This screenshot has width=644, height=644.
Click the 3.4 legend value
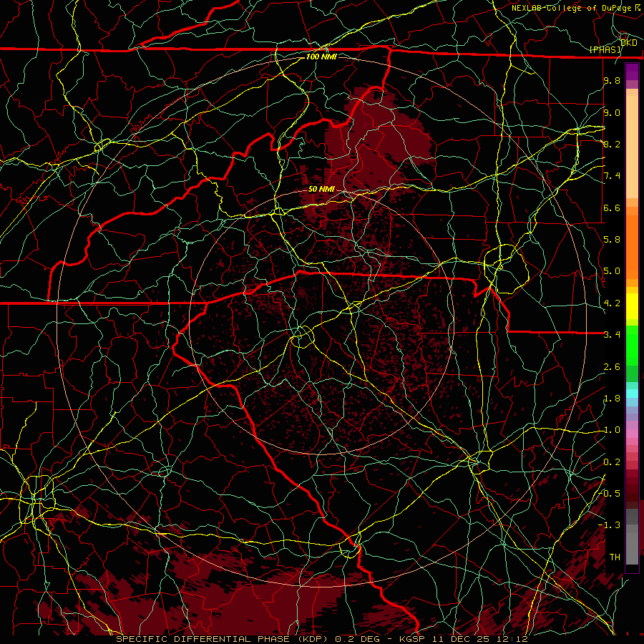coord(612,335)
